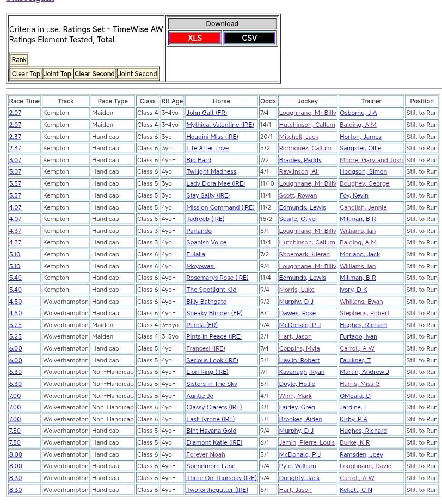Click the 4.50 race time beside Billy Bathgate
Image resolution: width=442 pixels, height=504 pixels.
[x=15, y=302]
